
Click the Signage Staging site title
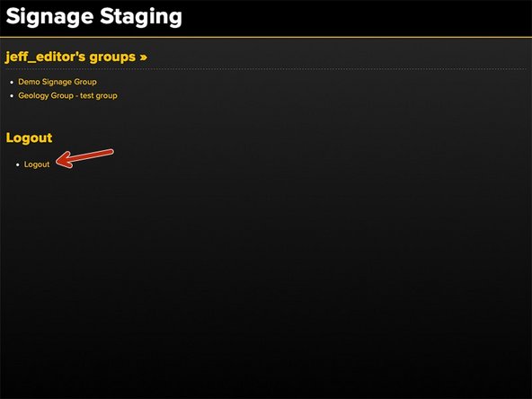pyautogui.click(x=94, y=17)
